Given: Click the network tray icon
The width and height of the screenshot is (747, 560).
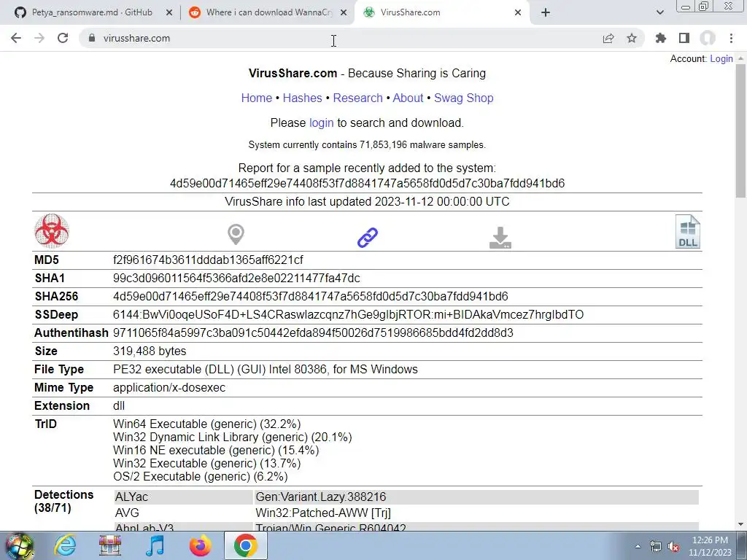Looking at the screenshot, I should click(656, 547).
